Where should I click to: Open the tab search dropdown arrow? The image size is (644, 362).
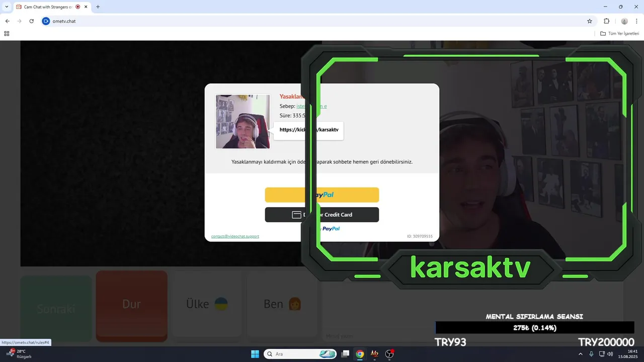7,7
